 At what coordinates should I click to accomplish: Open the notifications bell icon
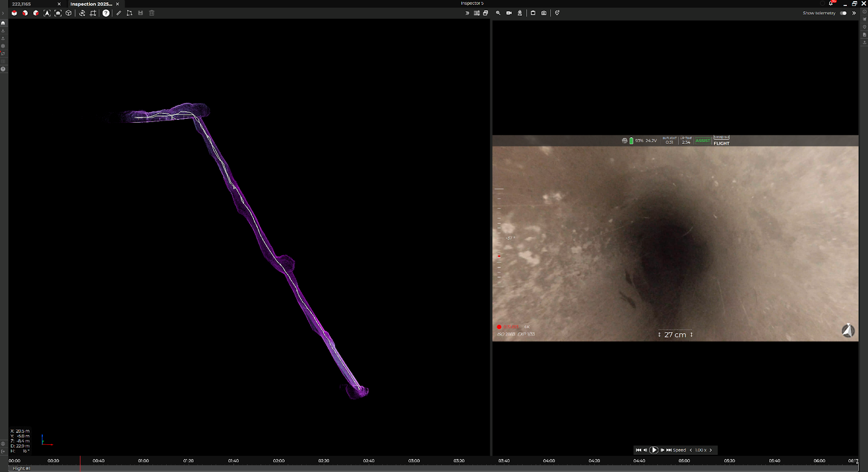(831, 4)
